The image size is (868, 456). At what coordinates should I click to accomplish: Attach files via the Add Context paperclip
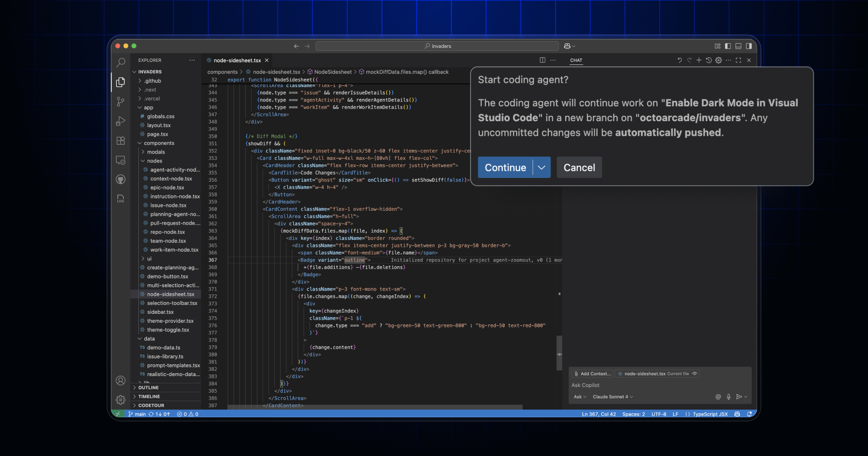pyautogui.click(x=575, y=374)
